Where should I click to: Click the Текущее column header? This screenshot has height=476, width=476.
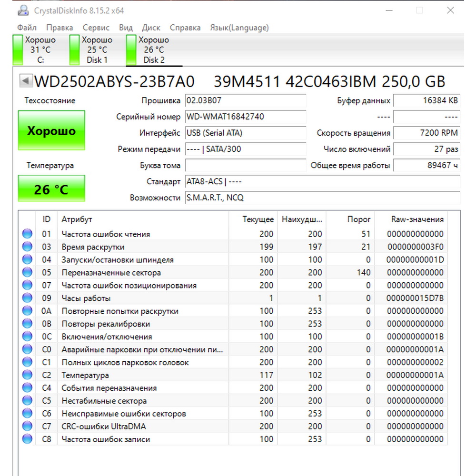[253, 219]
